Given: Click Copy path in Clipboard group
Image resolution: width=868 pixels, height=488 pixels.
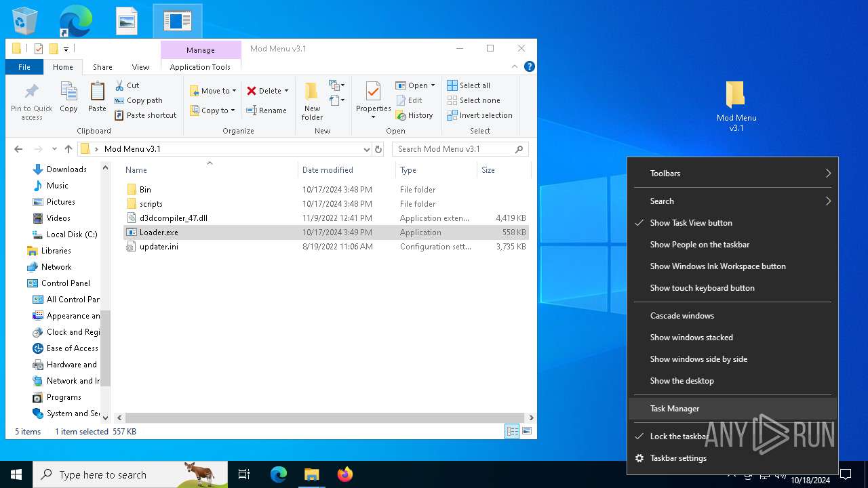Looking at the screenshot, I should pos(138,100).
